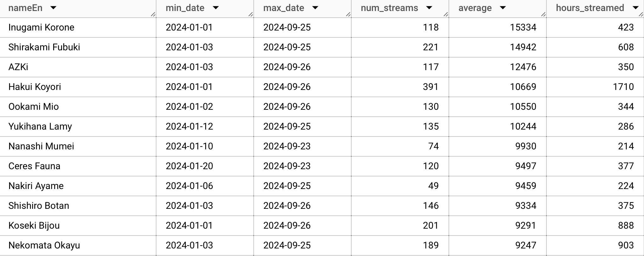
Task: Open the average column dropdown arrow
Action: click(503, 8)
